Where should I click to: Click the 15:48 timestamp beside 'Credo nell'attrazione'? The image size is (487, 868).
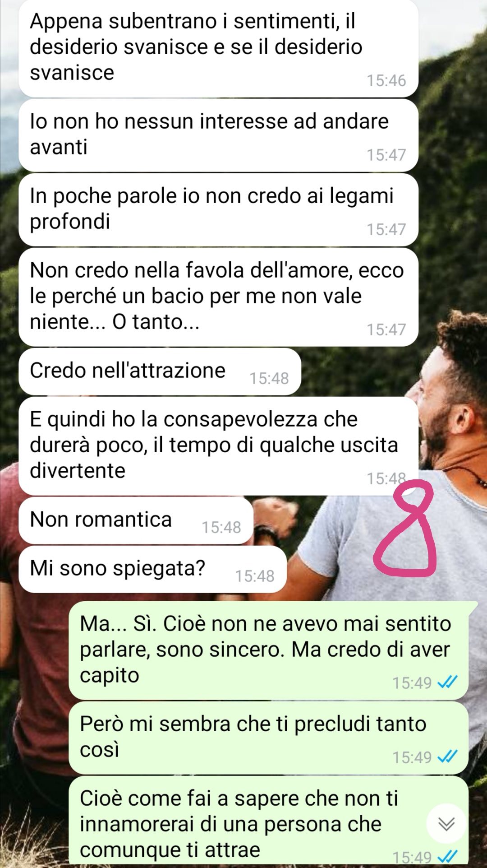point(269,378)
